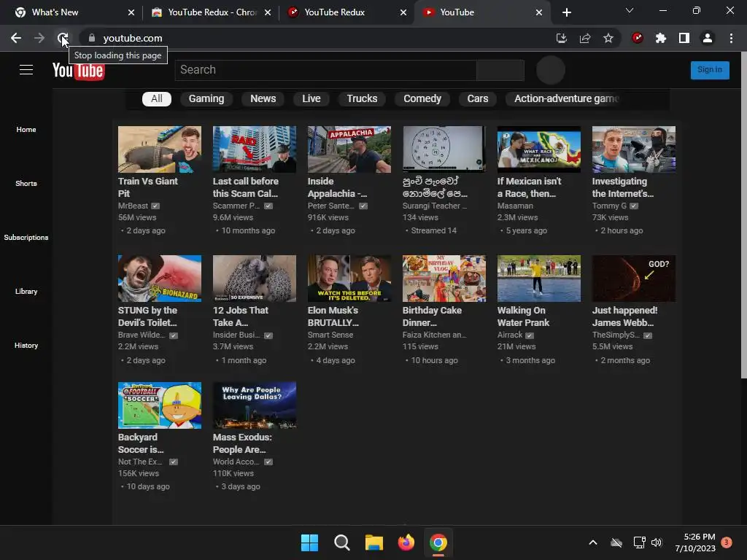This screenshot has width=747, height=560.
Task: Open Chrome three-dot menu
Action: point(731,38)
